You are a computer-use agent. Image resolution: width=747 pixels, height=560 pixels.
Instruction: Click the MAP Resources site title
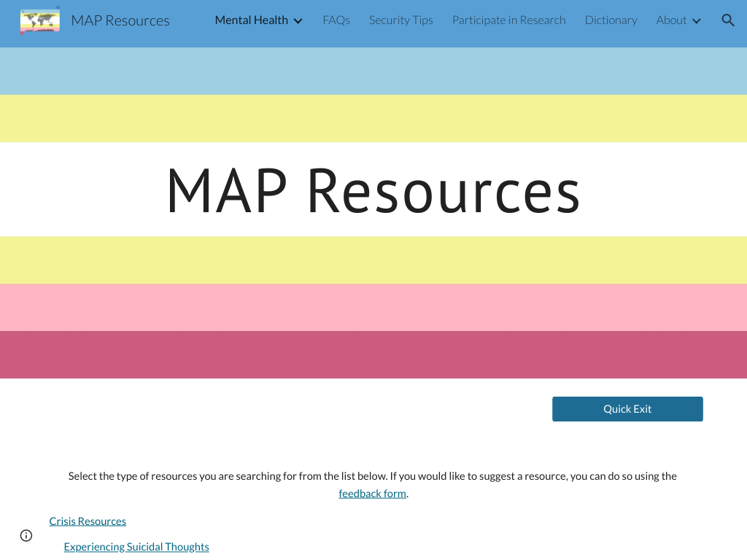[120, 20]
